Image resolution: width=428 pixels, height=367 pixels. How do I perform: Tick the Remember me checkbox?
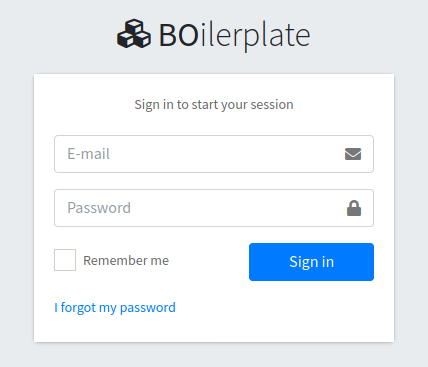point(65,260)
